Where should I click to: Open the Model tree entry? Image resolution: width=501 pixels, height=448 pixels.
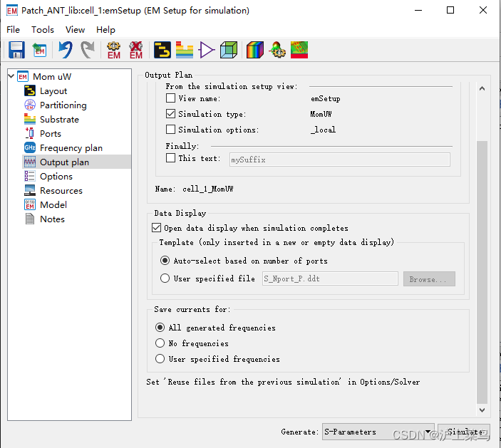coord(53,204)
